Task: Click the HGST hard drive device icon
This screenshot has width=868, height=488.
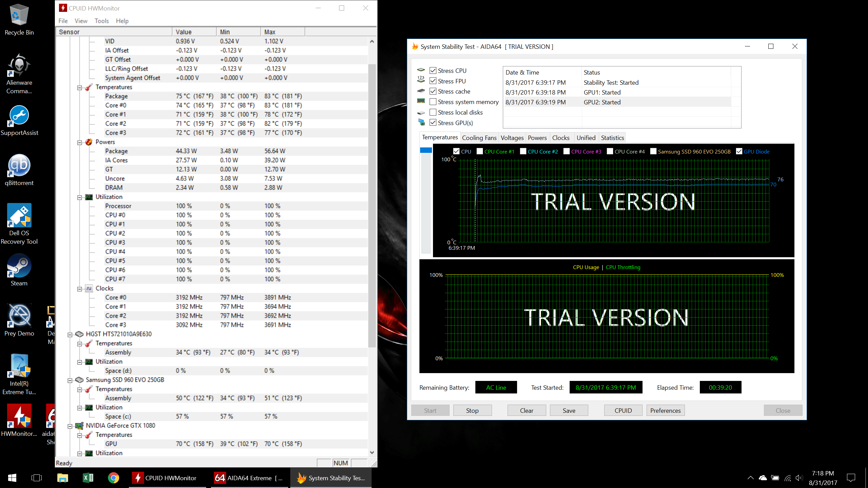Action: coord(79,334)
